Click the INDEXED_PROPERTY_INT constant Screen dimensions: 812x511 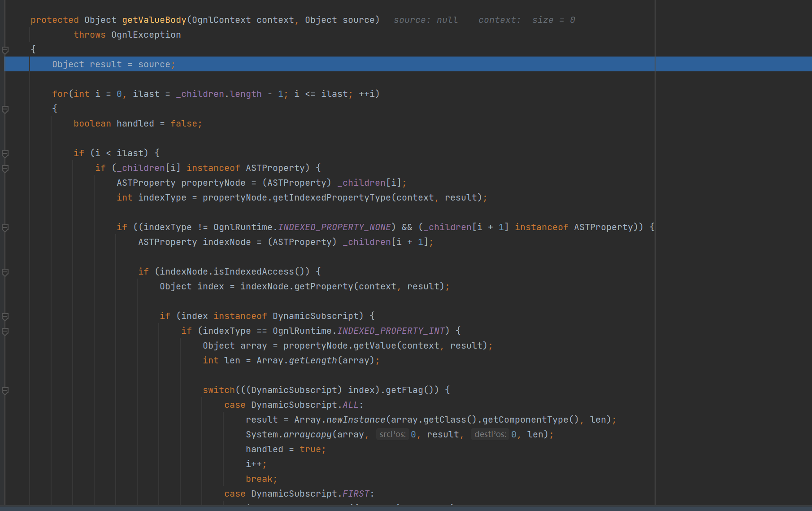coord(391,331)
